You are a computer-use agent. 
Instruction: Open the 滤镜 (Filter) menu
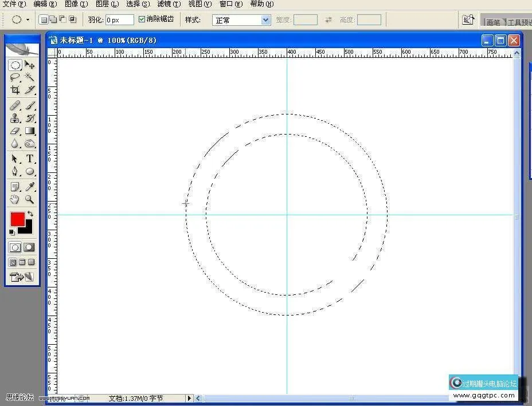168,4
